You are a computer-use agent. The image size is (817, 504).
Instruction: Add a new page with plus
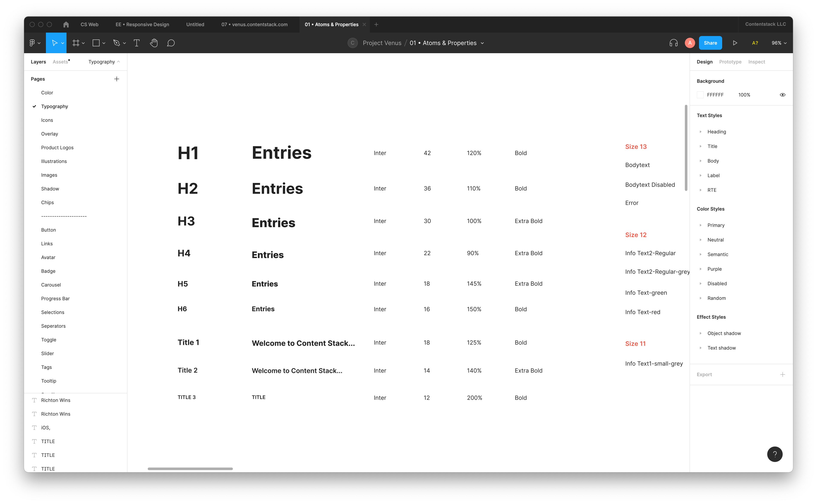click(117, 79)
